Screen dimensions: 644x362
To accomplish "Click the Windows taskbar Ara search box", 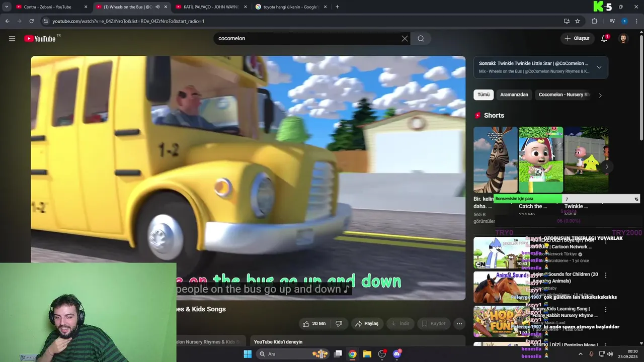I will [293, 354].
